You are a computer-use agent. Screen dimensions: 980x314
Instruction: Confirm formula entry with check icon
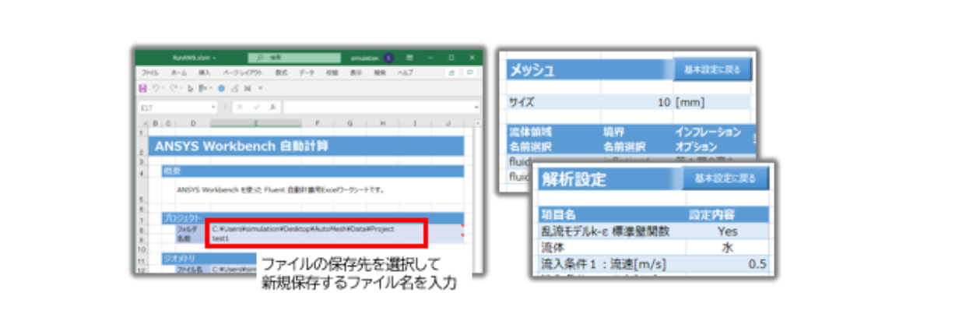tap(256, 107)
